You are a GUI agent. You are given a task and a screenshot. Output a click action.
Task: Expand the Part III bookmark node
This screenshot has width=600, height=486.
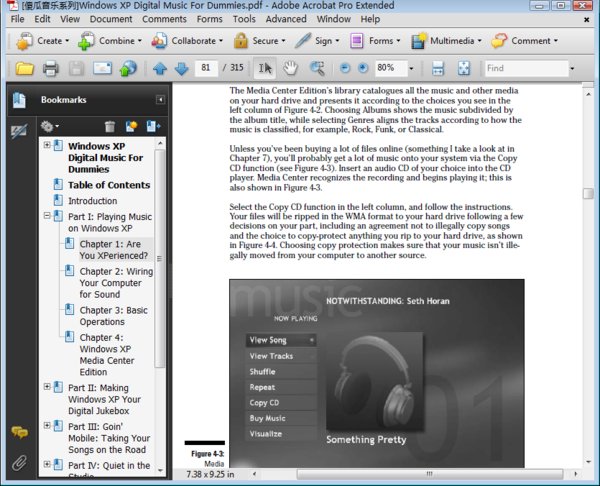tap(47, 425)
